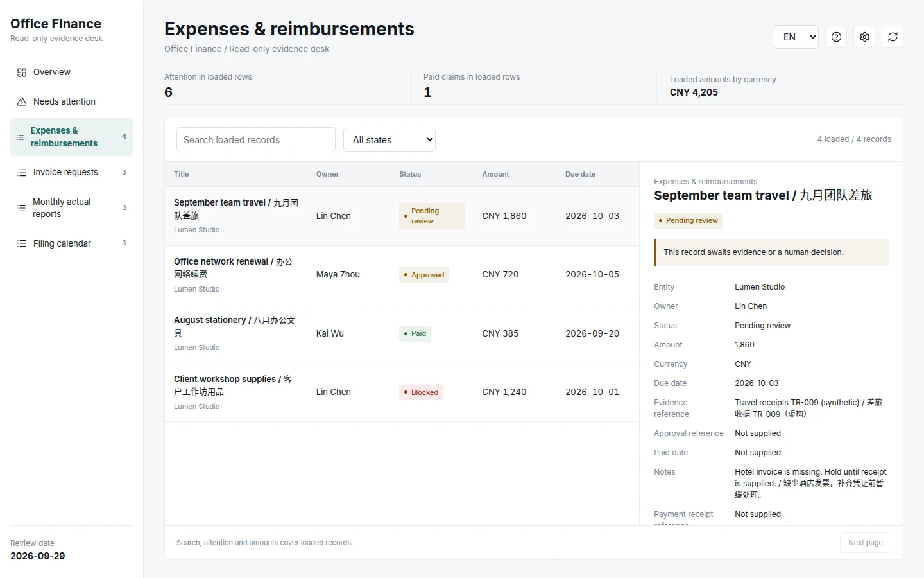The width and height of the screenshot is (924, 578).
Task: Select Expenses & reimbursements sidebar item
Action: pyautogui.click(x=71, y=137)
